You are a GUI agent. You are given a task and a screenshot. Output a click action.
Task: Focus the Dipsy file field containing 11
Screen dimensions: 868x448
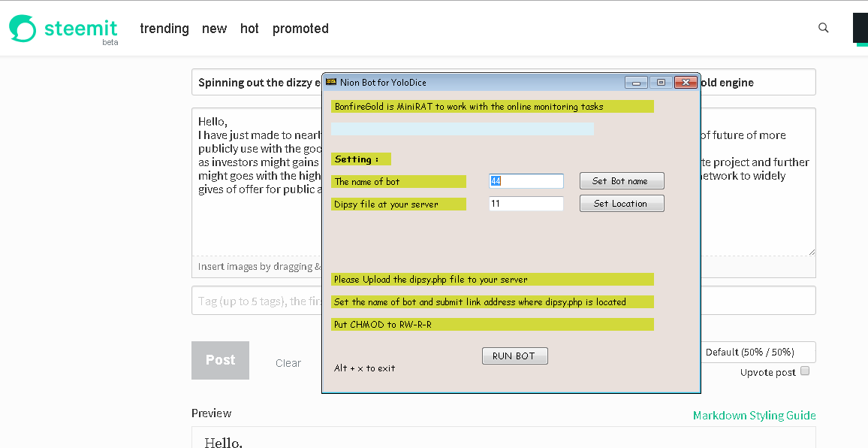526,204
